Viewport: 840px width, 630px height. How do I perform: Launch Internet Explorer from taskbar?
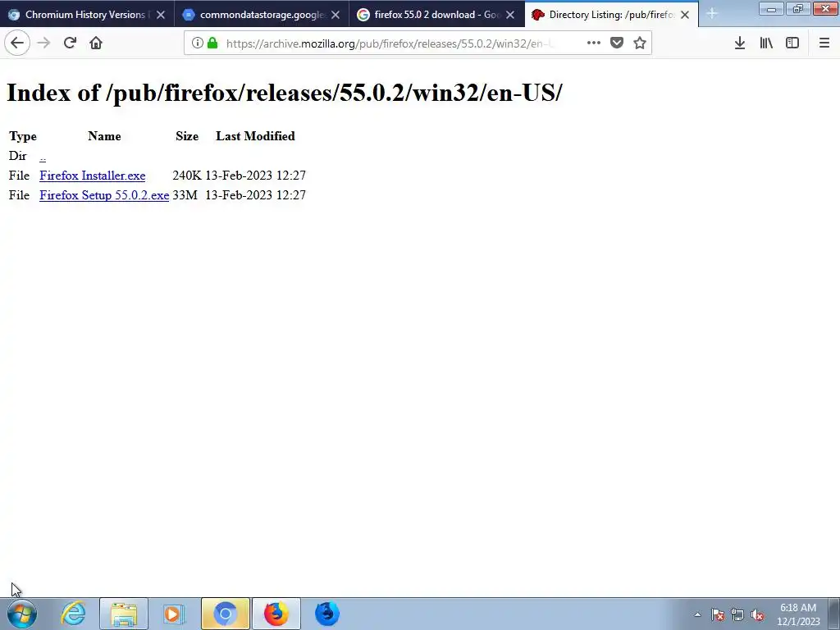73,614
